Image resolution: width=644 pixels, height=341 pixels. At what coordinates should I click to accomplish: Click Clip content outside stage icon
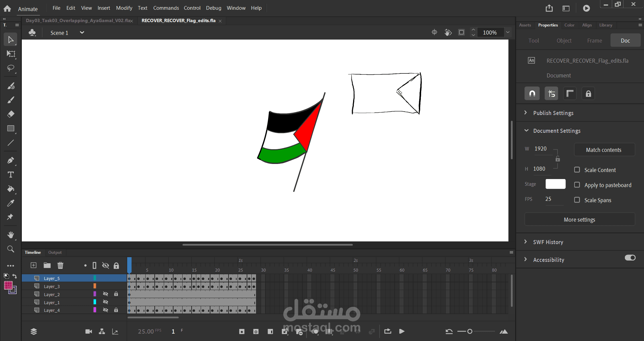point(462,33)
